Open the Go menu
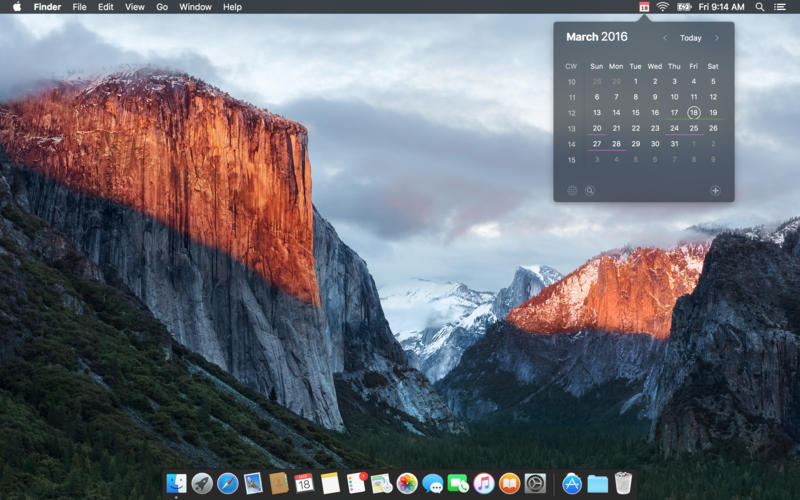 tap(162, 7)
